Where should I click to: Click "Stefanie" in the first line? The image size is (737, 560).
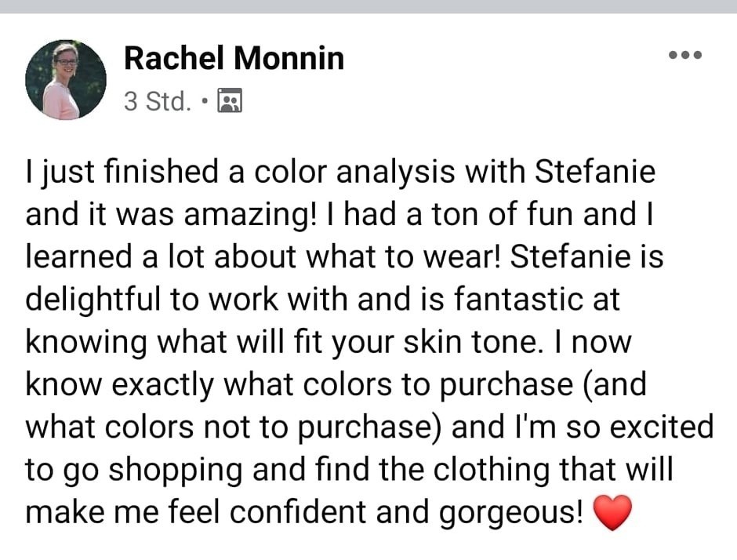pyautogui.click(x=595, y=173)
